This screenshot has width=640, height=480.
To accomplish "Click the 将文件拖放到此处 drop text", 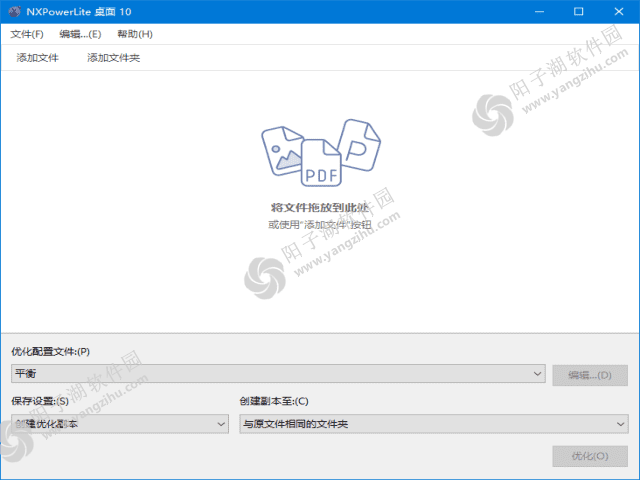I will (320, 208).
